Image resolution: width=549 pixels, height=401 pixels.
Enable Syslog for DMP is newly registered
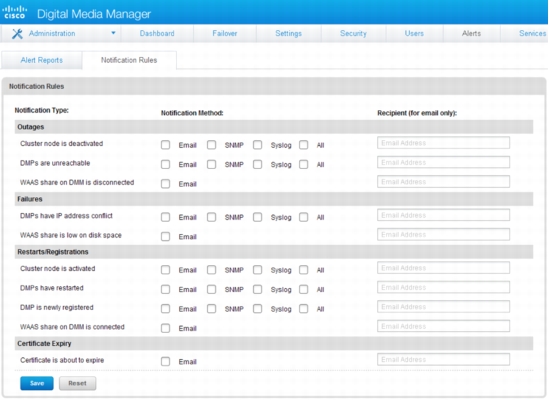pyautogui.click(x=257, y=309)
